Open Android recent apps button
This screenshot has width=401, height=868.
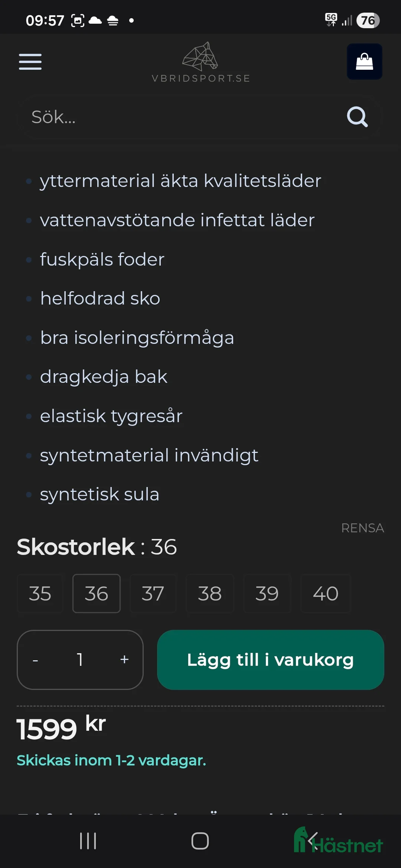88,841
